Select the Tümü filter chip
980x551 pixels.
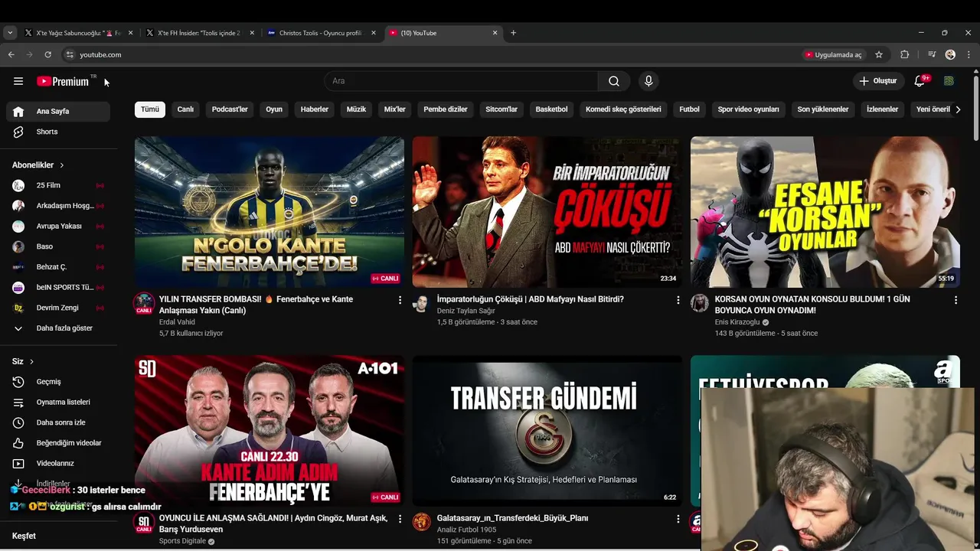click(150, 109)
